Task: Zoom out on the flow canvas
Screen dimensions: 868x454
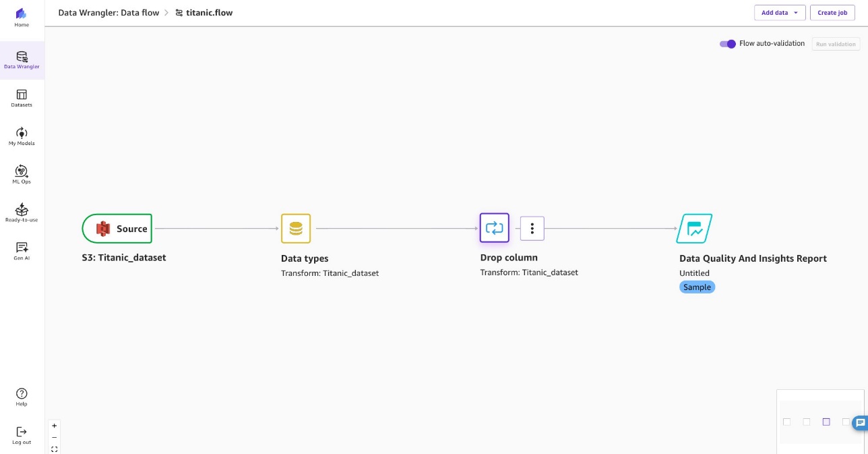Action: click(x=55, y=437)
